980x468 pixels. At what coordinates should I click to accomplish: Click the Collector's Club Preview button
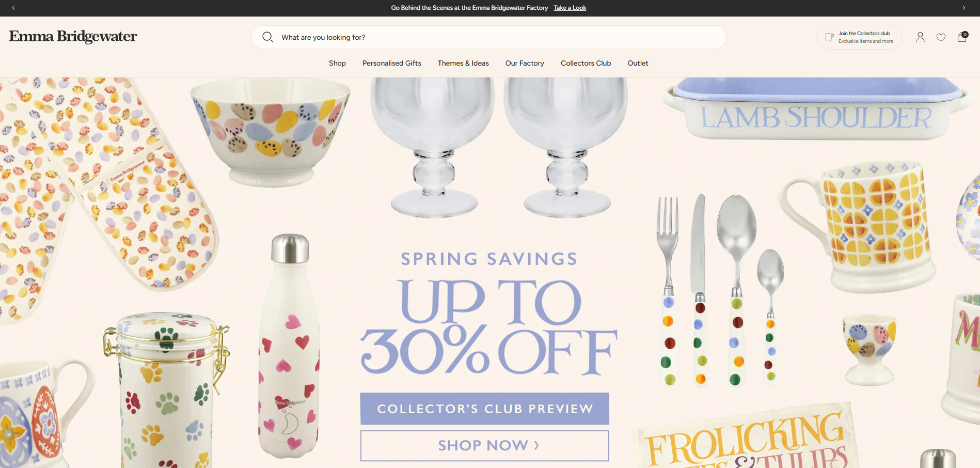484,409
